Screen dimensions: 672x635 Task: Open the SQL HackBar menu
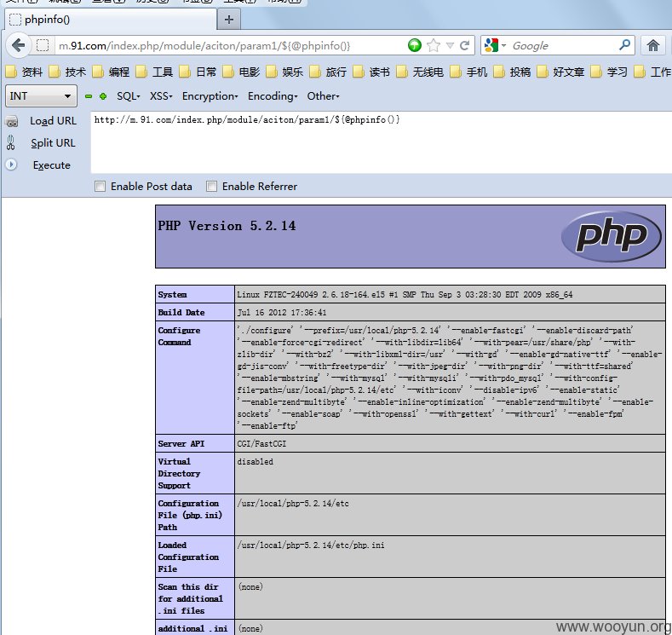128,96
